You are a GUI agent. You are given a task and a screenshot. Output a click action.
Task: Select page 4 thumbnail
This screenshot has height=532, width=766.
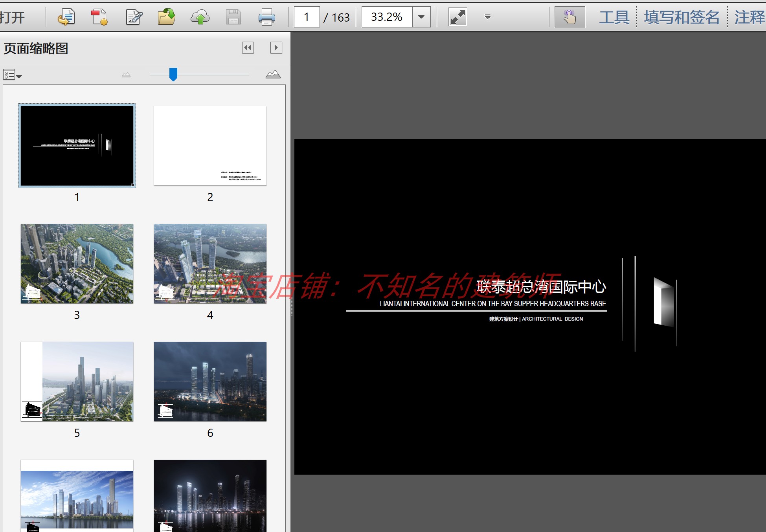210,264
